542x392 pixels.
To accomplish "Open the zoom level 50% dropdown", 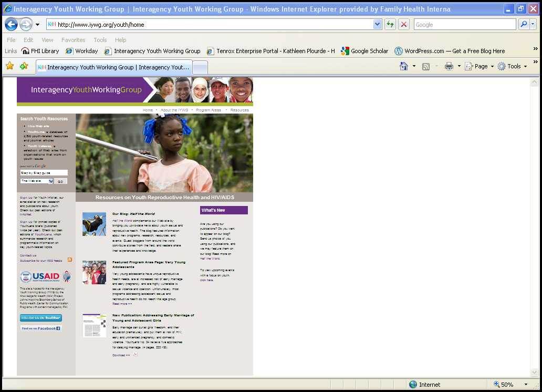I will 526,385.
